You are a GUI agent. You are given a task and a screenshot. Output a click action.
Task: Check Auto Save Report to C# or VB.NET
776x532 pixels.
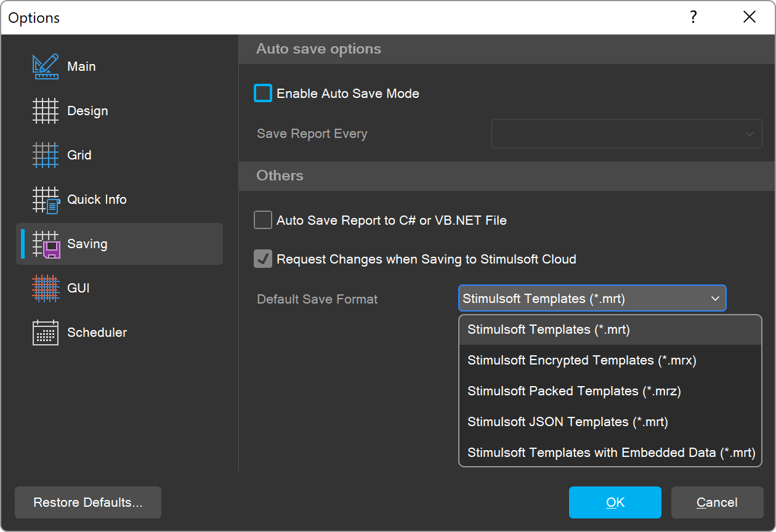coord(263,220)
